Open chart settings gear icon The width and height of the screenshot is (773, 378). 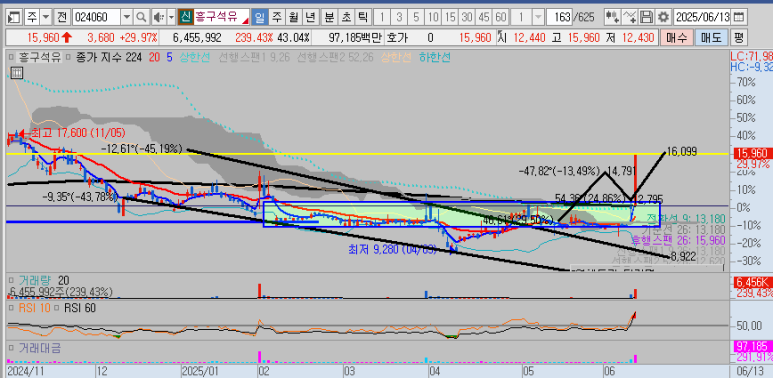(663, 18)
